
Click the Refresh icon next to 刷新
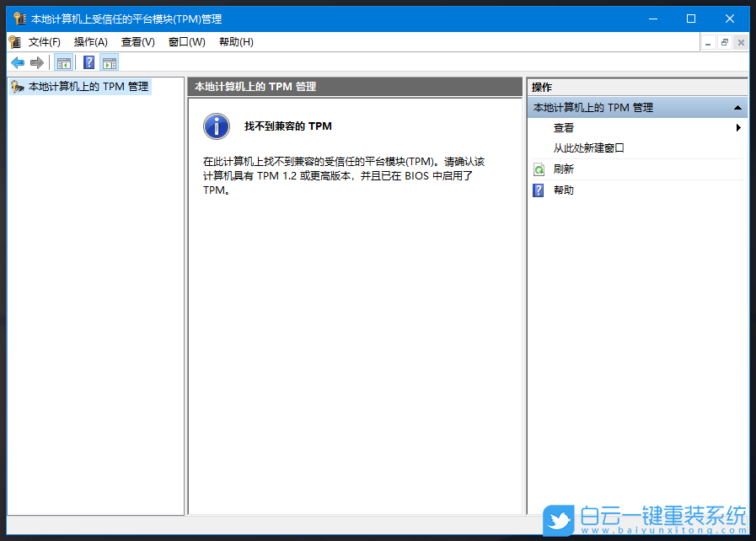click(x=540, y=169)
